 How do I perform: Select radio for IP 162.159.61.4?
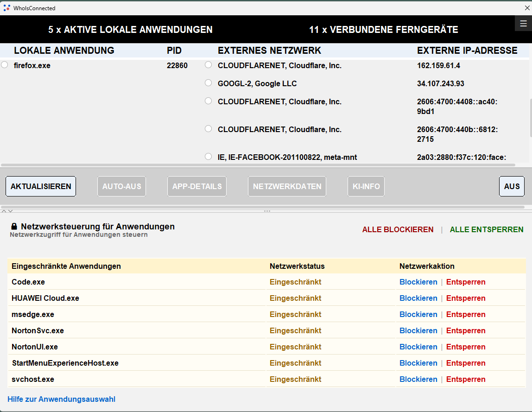[209, 65]
